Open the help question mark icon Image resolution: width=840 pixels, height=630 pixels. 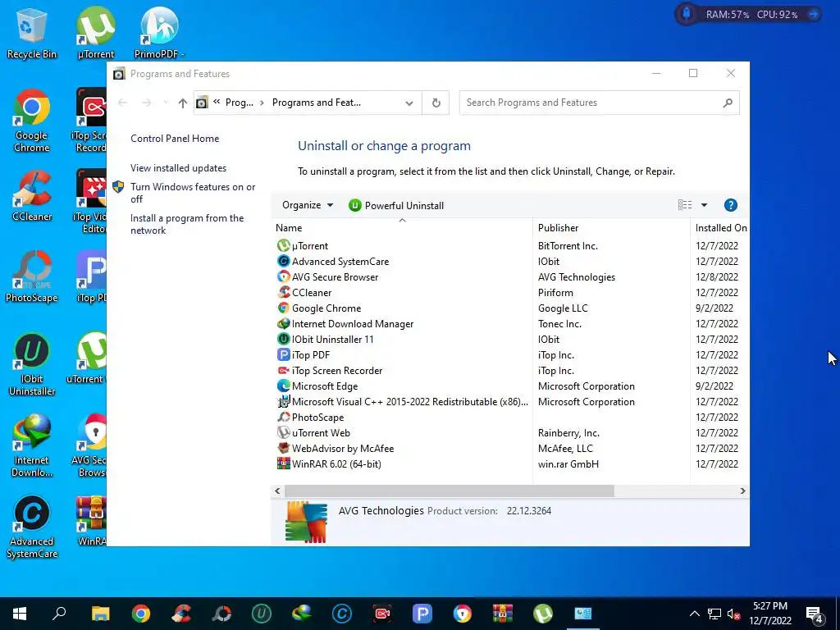click(730, 205)
